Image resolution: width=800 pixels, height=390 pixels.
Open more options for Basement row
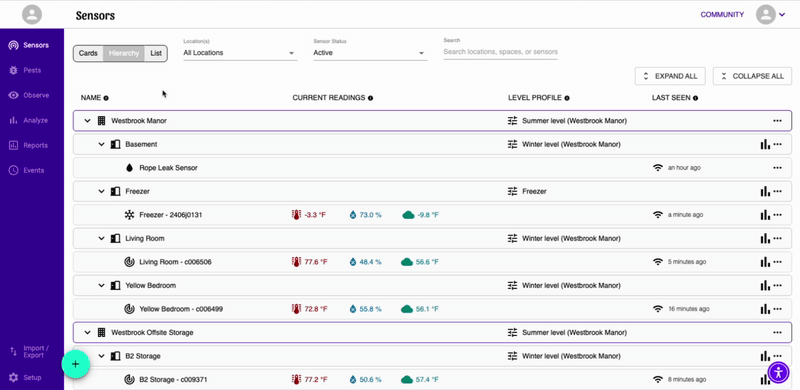click(777, 144)
